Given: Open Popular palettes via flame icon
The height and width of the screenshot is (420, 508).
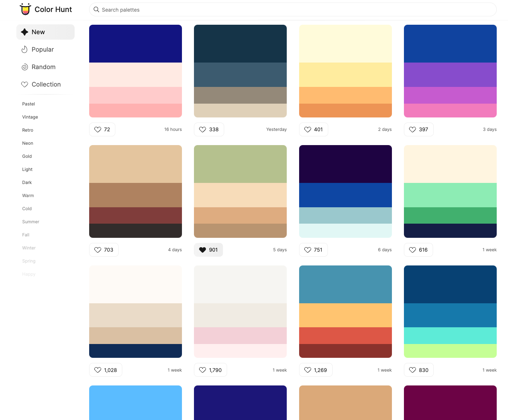Looking at the screenshot, I should 24,49.
